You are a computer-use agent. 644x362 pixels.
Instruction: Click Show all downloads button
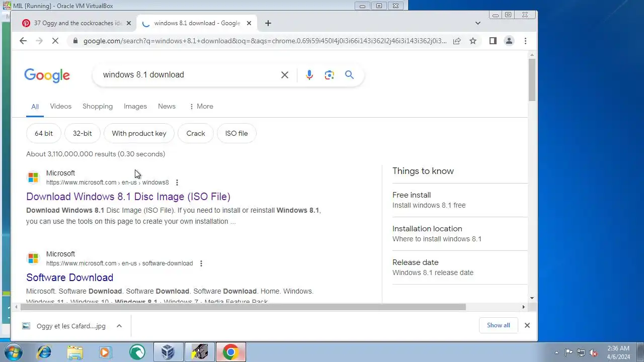coord(499,325)
